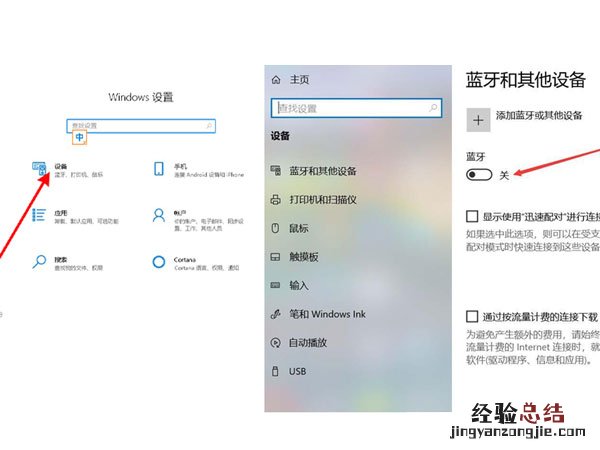Focus the 查找设置 field in the sidebar
The height and width of the screenshot is (450, 600).
coord(356,108)
